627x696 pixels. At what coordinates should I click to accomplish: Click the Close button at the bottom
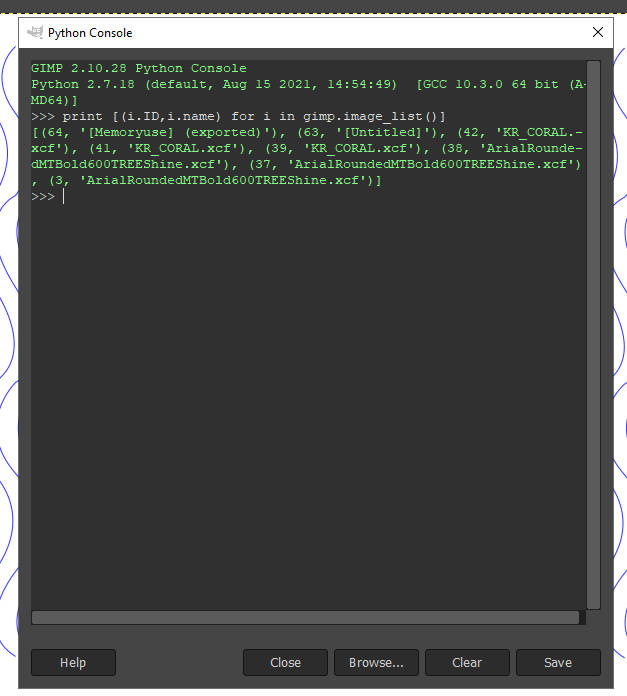click(285, 662)
